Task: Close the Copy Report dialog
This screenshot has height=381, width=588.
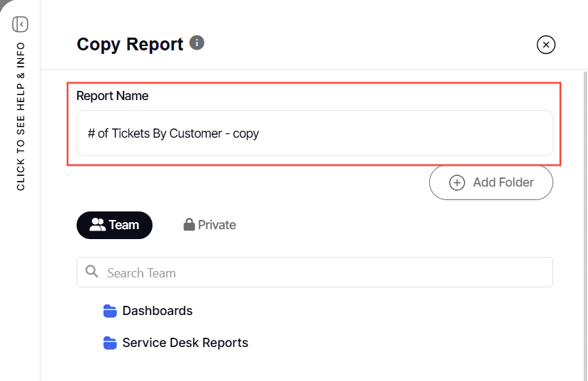Action: (546, 45)
